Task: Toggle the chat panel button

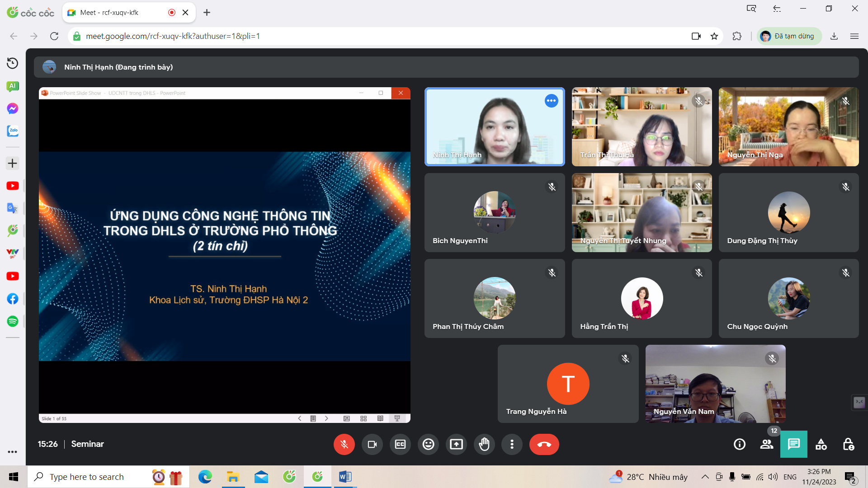Action: coord(794,445)
